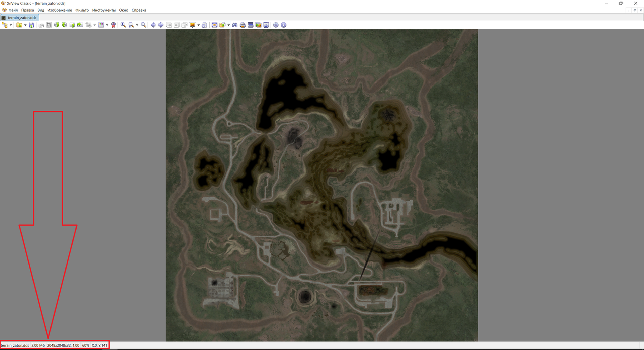Click the Zoom in magnifier icon
Image resolution: width=644 pixels, height=350 pixels.
(x=123, y=25)
